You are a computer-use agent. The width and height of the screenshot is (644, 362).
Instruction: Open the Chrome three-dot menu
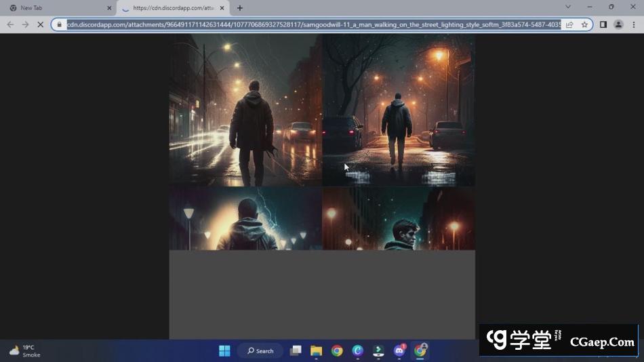coord(633,24)
